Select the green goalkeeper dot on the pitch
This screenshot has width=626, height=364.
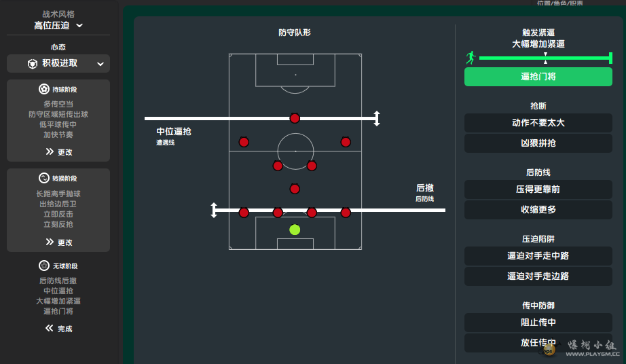tap(295, 230)
